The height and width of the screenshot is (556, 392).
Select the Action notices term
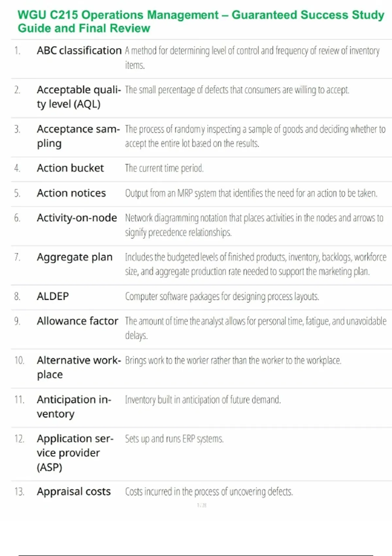point(71,193)
